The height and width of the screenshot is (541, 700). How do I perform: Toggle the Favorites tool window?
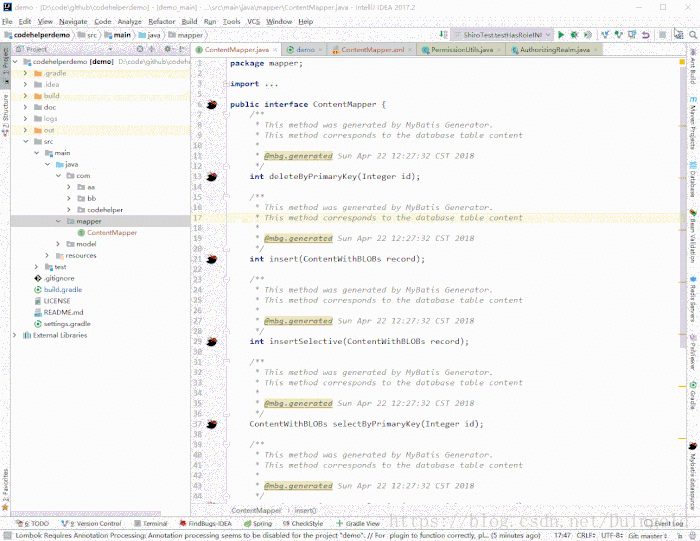(x=5, y=489)
